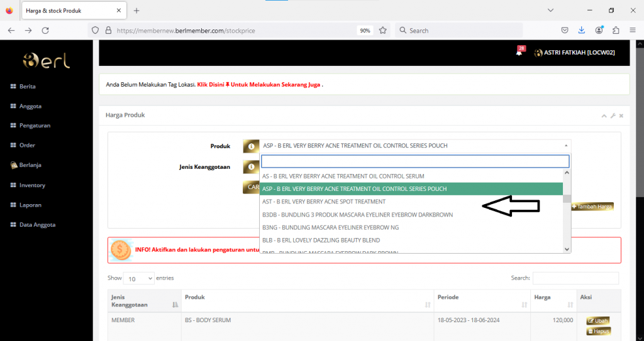Open Firefox downloads icon
The image size is (644, 341).
(x=582, y=30)
